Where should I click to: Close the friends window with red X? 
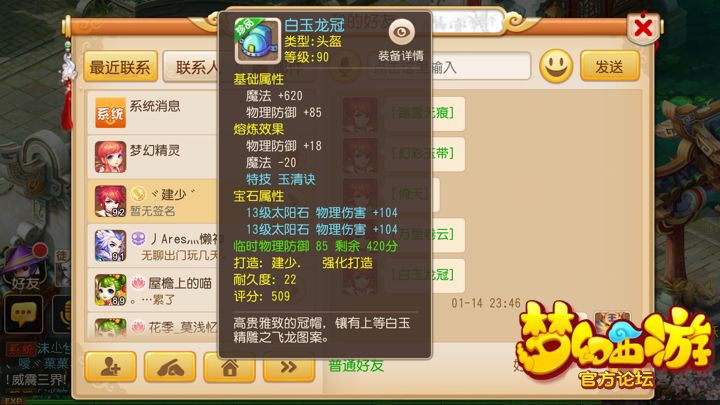643,28
